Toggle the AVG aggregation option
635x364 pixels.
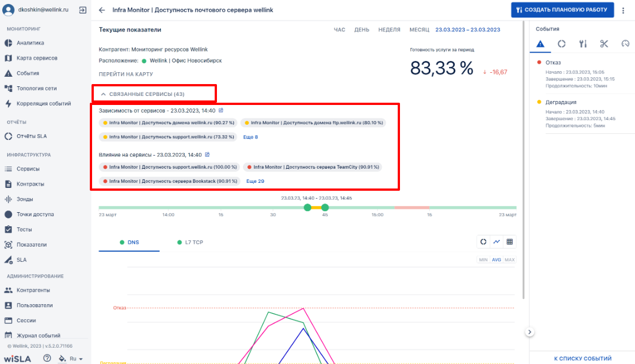[x=497, y=260]
